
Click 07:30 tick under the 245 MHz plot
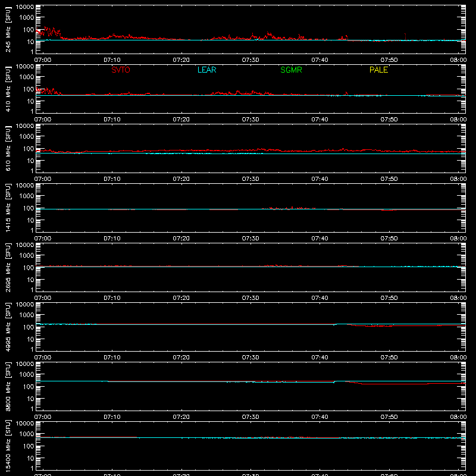tap(250, 60)
